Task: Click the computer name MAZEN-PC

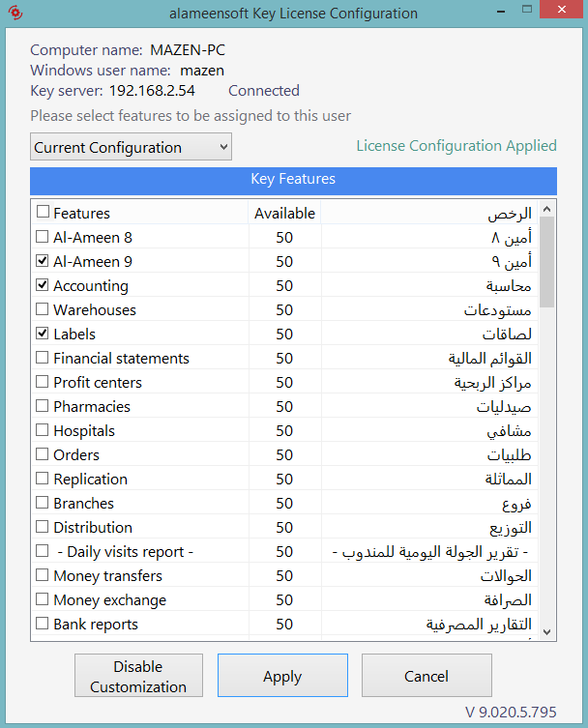Action: 188,49
